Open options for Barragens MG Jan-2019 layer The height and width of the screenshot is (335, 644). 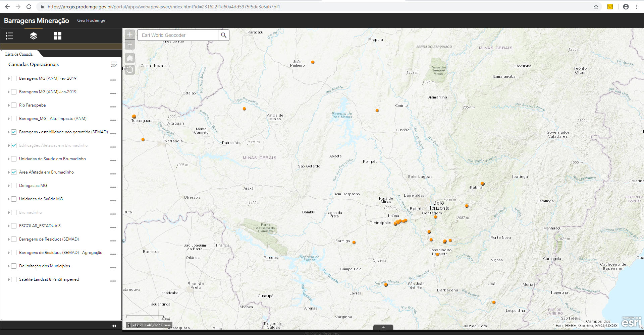[x=113, y=93]
